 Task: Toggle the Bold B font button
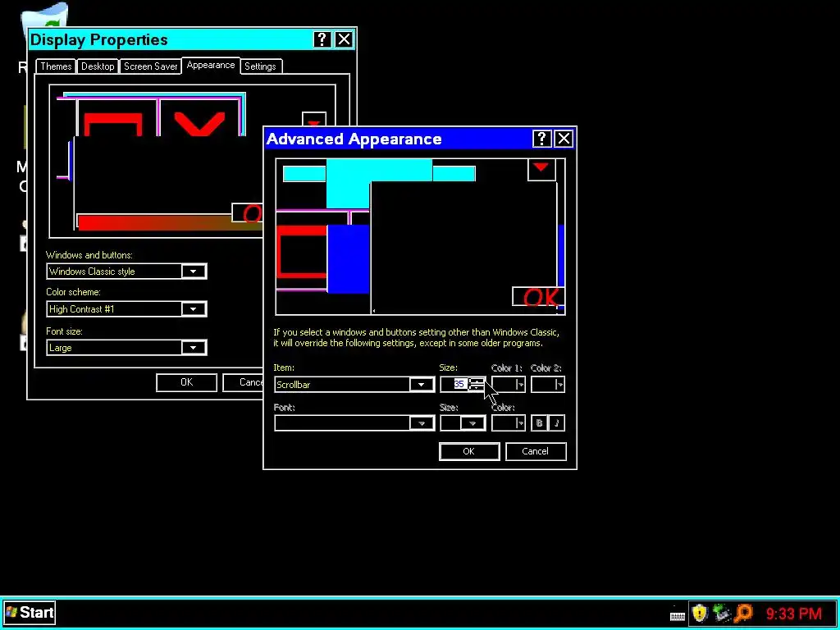pyautogui.click(x=540, y=423)
